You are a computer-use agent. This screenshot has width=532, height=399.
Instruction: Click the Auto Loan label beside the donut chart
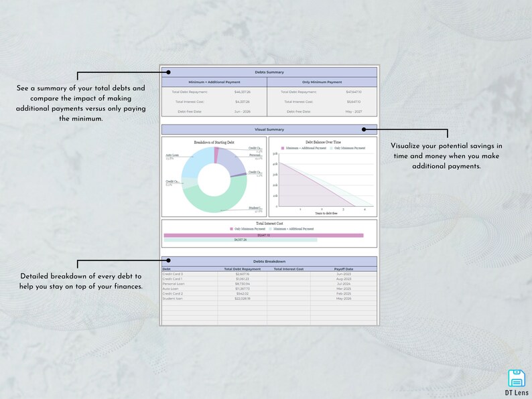pyautogui.click(x=172, y=155)
